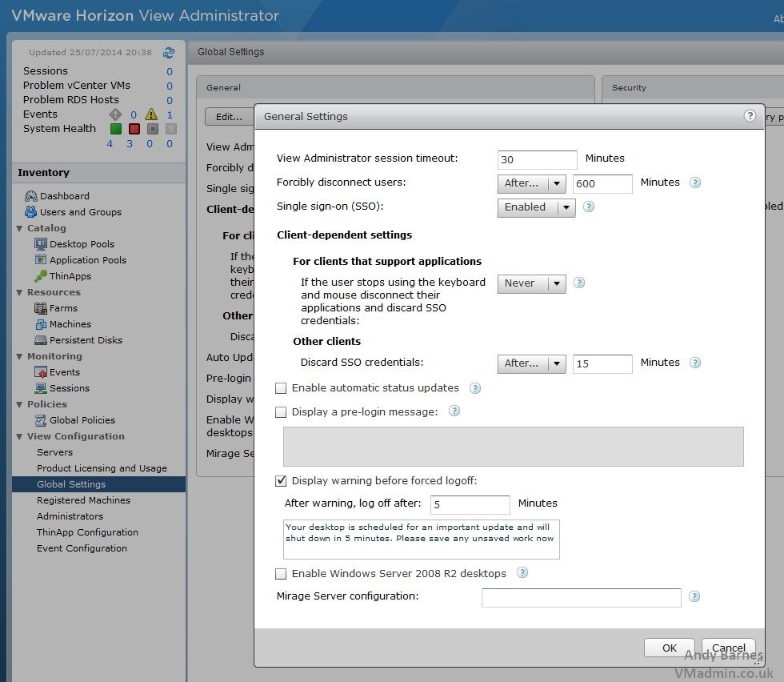Open Machines under Resources
The height and width of the screenshot is (682, 784).
pyautogui.click(x=70, y=324)
